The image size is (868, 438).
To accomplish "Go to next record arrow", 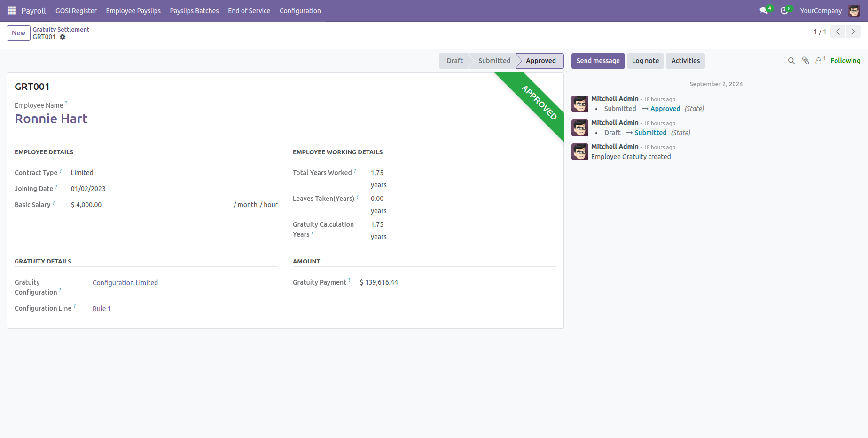I will [x=853, y=32].
